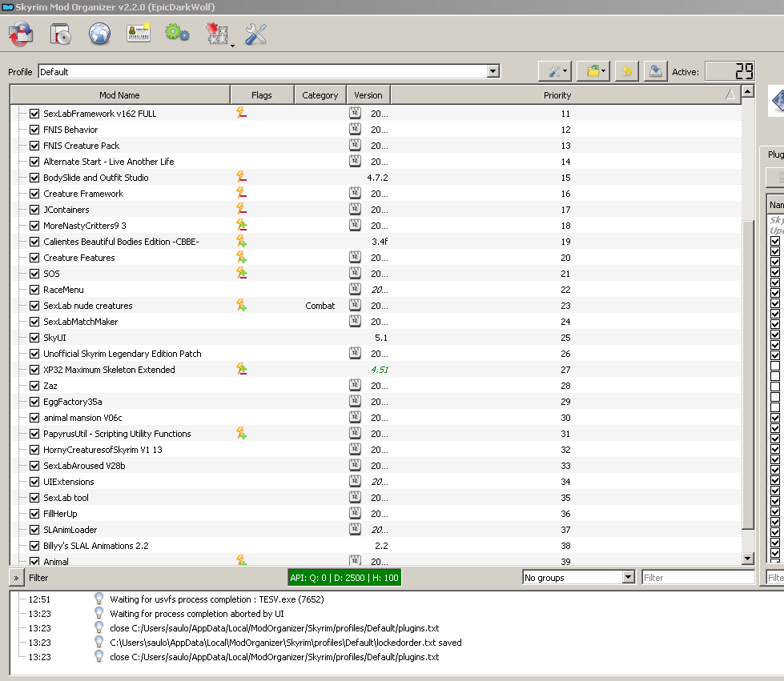
Task: Click the create backup icon
Action: pos(656,71)
